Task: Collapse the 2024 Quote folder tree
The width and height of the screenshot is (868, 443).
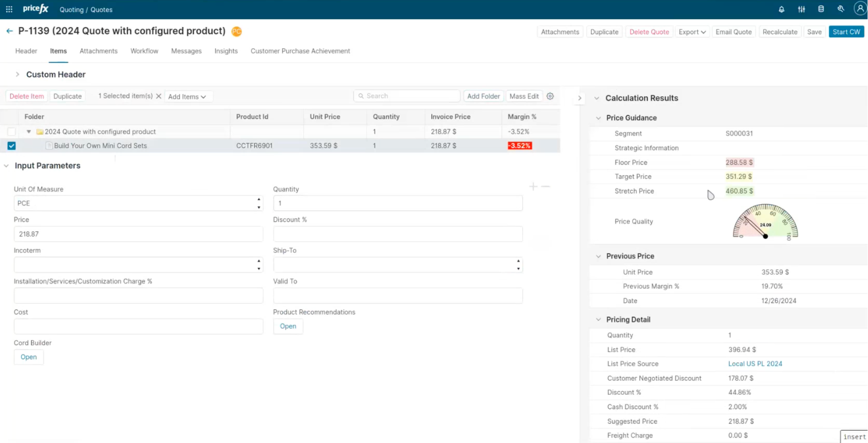Action: coord(28,132)
